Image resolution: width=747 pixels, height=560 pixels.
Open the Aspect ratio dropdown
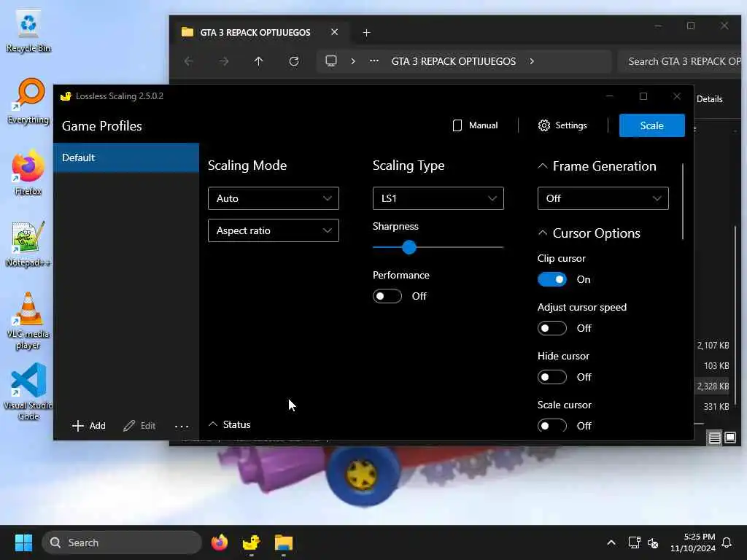coord(274,230)
